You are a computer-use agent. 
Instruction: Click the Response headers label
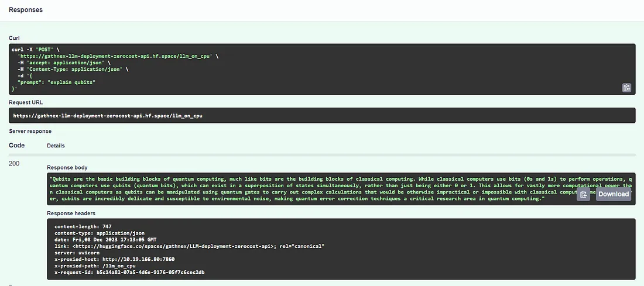click(71, 213)
